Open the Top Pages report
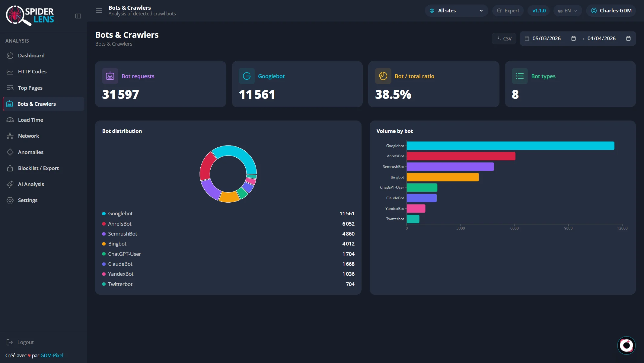This screenshot has width=644, height=363. point(30,88)
